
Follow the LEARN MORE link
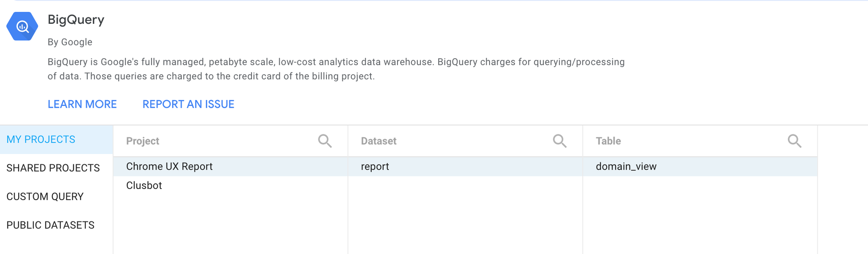point(82,104)
